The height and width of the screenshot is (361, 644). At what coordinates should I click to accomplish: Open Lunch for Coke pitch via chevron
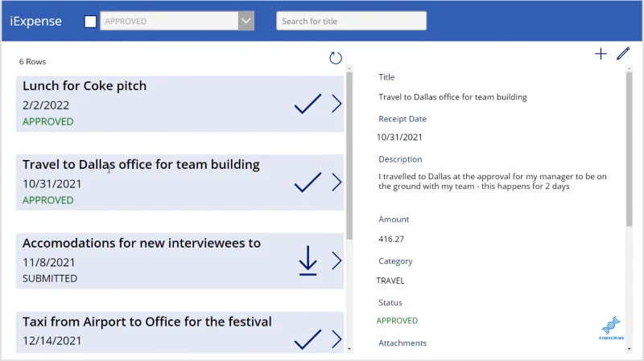(336, 104)
